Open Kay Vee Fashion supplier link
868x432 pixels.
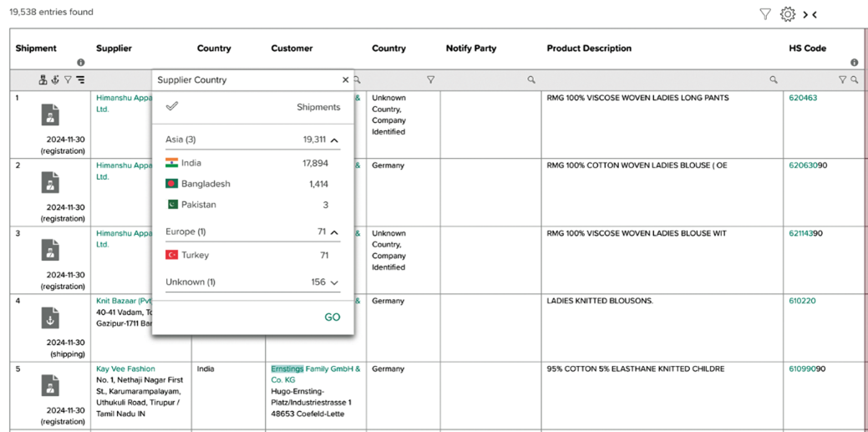coord(125,368)
